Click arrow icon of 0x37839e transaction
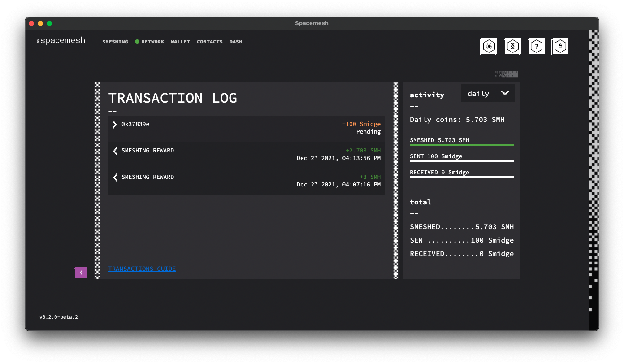The image size is (624, 364). click(x=115, y=124)
